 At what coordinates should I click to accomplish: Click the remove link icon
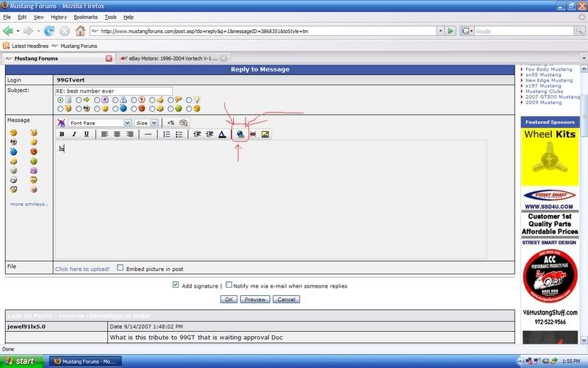tap(253, 134)
